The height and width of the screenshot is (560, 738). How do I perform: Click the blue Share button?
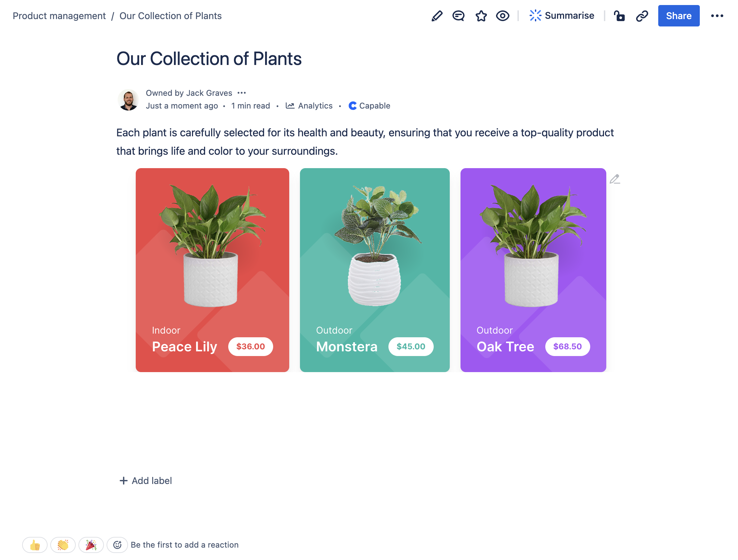(x=679, y=16)
